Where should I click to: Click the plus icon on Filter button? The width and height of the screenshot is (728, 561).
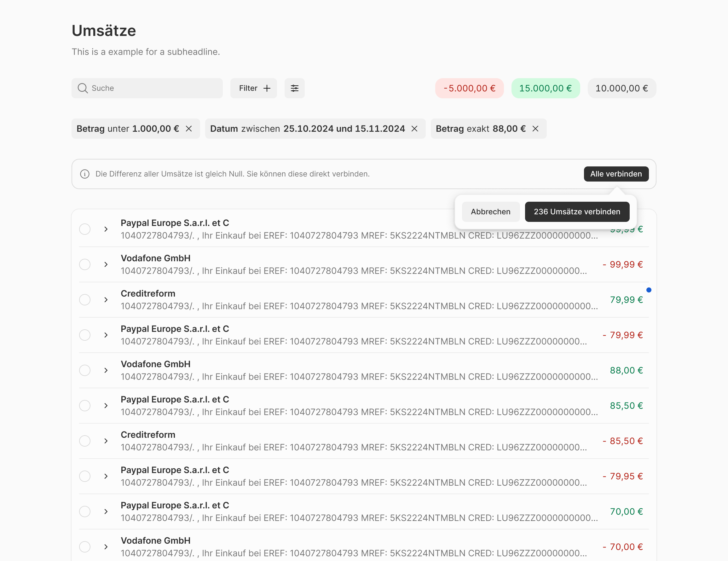(x=267, y=88)
